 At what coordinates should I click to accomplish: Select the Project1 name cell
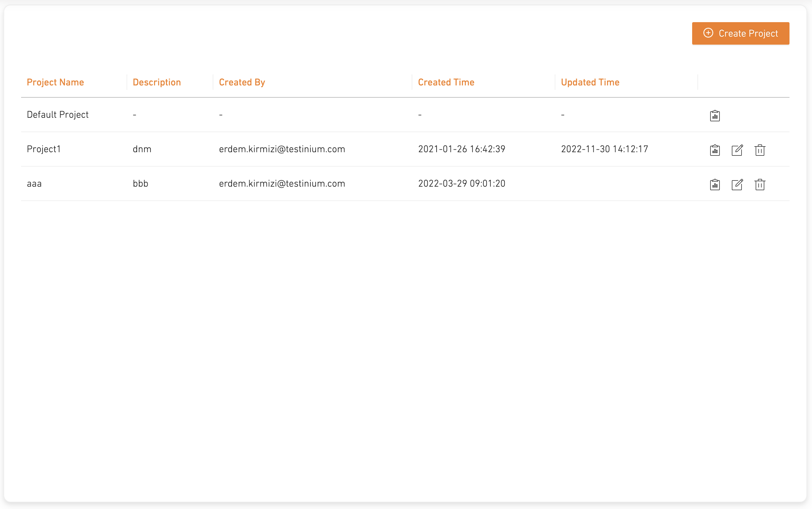tap(44, 149)
